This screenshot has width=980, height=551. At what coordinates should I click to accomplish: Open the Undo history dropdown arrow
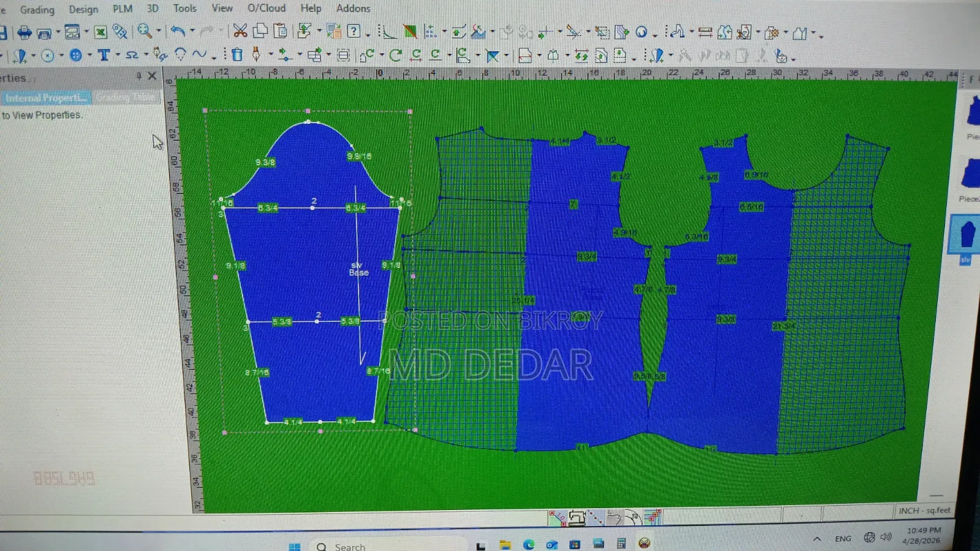pos(192,31)
